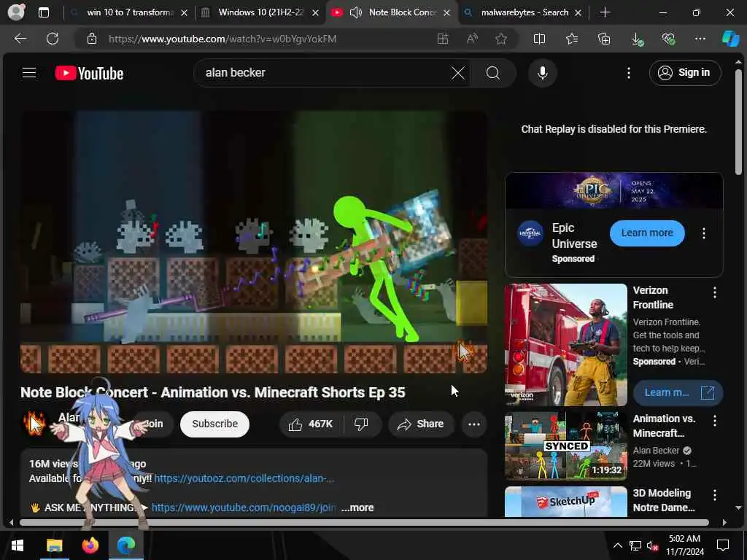
Task: Open the app available icon in address bar
Action: pyautogui.click(x=443, y=39)
